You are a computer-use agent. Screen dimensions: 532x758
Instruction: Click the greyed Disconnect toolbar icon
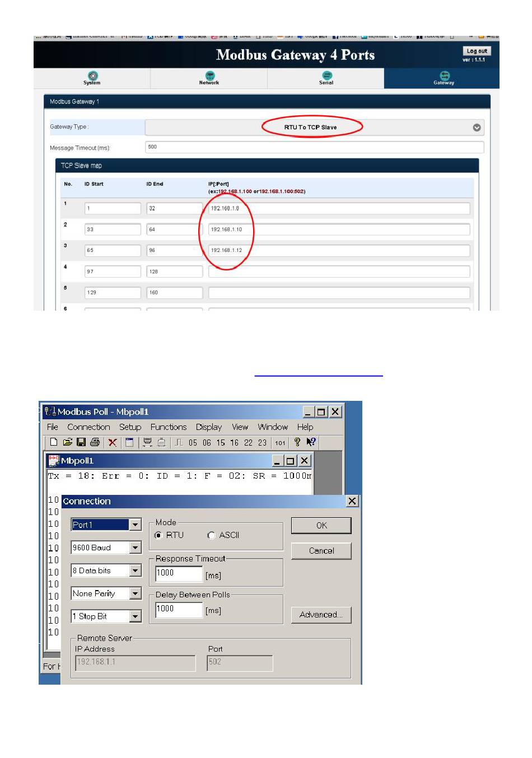point(161,442)
